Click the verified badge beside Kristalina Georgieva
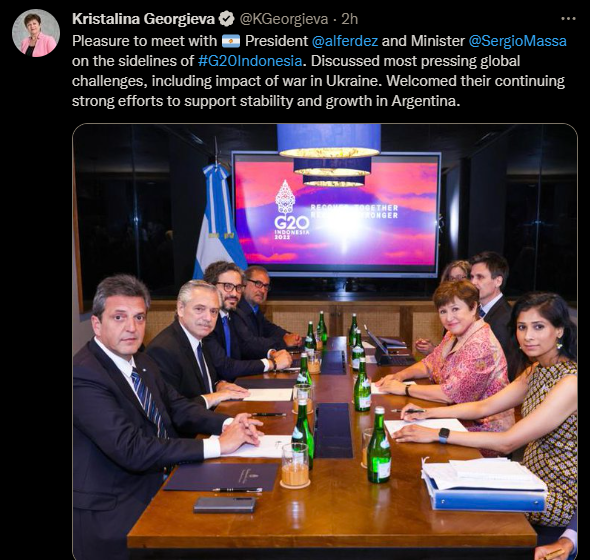 click(x=227, y=19)
